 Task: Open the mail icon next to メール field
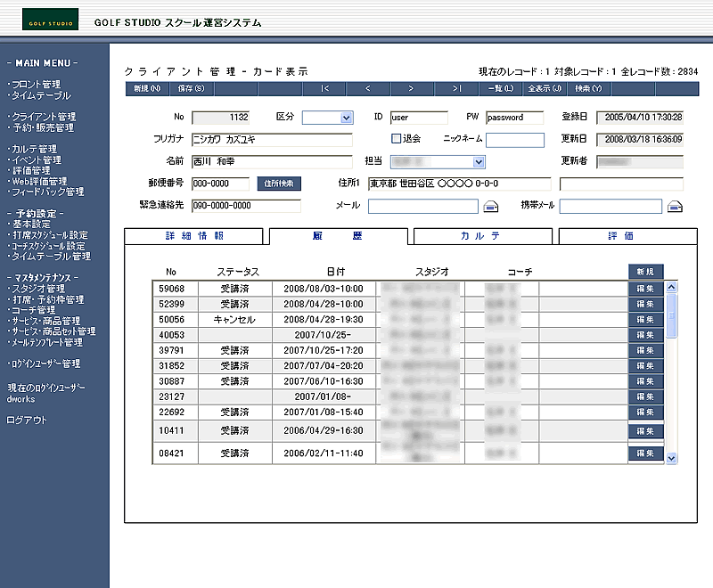(x=490, y=207)
